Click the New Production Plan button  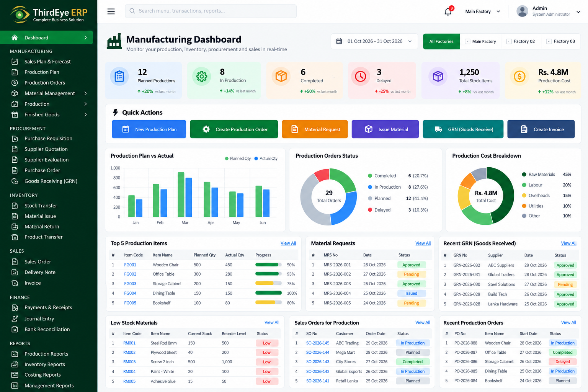[149, 129]
